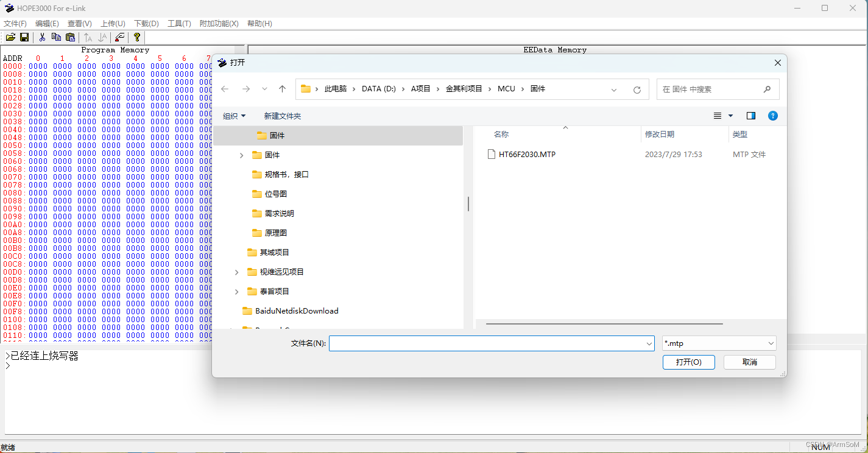Image resolution: width=868 pixels, height=453 pixels.
Task: Open the file name history dropdown
Action: pos(649,343)
